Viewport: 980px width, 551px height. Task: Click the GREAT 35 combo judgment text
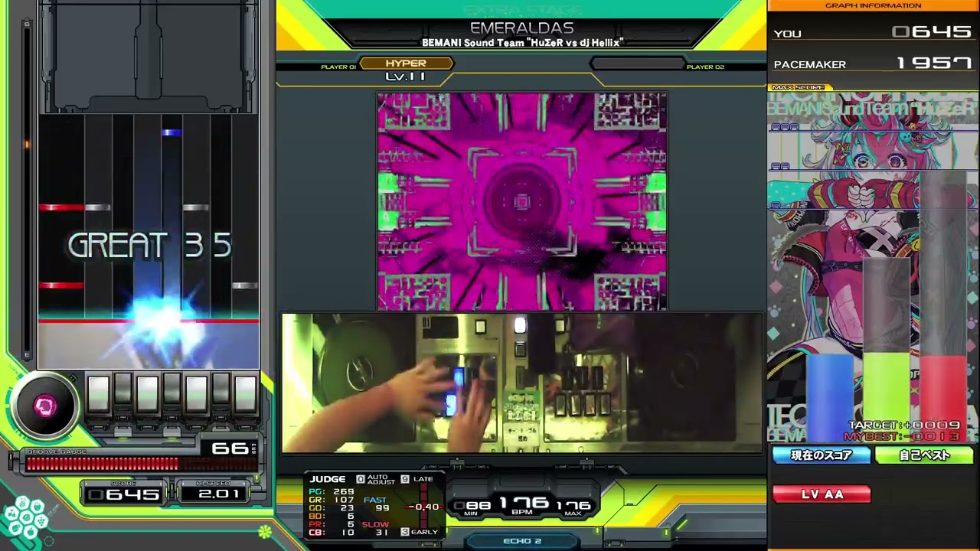(x=149, y=246)
